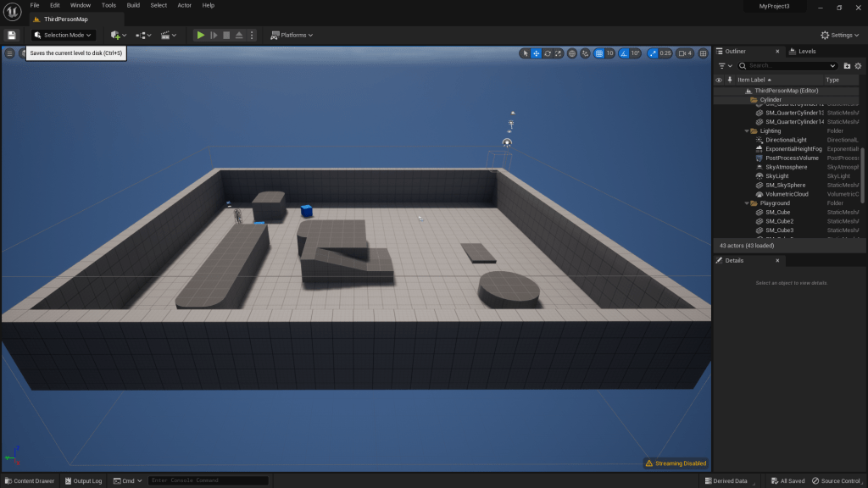Click the Enter Console Command field
Viewport: 868px width, 488px height.
point(208,480)
